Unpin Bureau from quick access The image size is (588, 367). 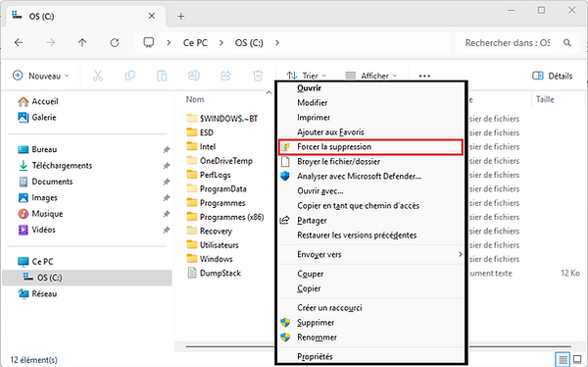pos(167,150)
